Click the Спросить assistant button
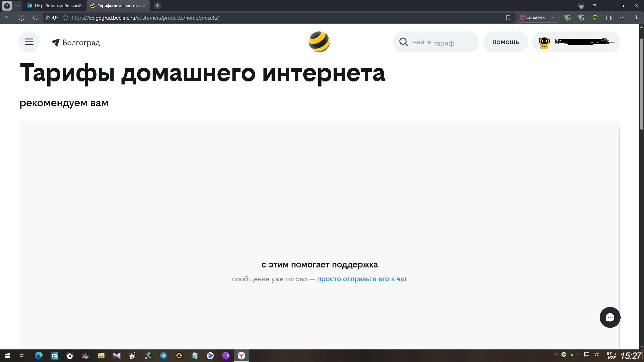The image size is (644, 362). [x=533, y=18]
